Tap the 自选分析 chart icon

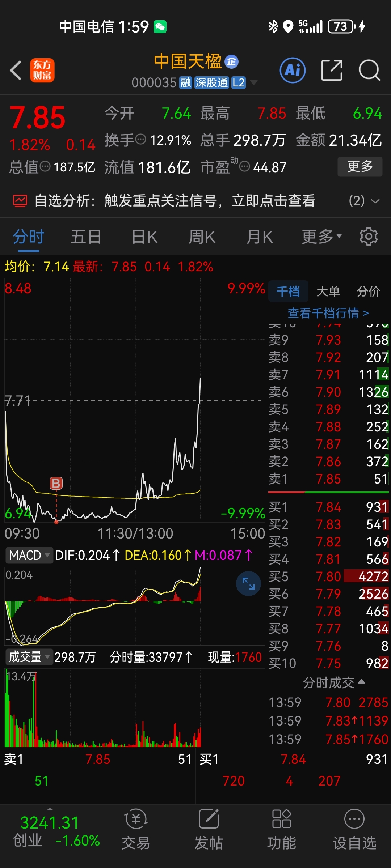click(x=20, y=200)
